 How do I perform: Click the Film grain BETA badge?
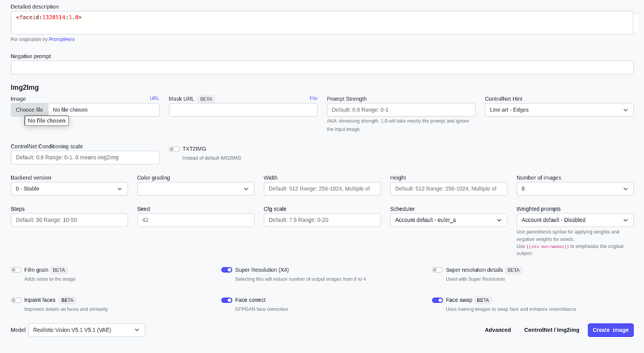pyautogui.click(x=59, y=270)
